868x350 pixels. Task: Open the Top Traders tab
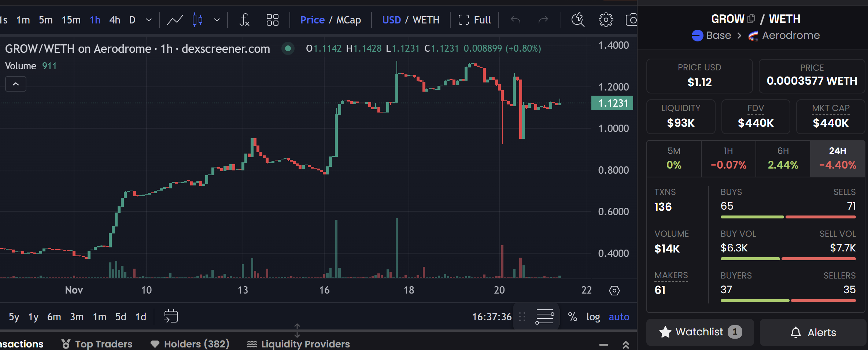[97, 344]
